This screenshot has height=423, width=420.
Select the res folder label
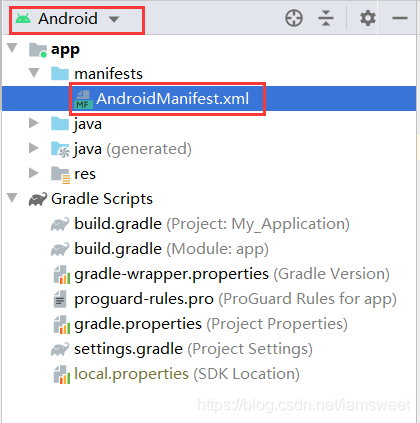coord(85,174)
